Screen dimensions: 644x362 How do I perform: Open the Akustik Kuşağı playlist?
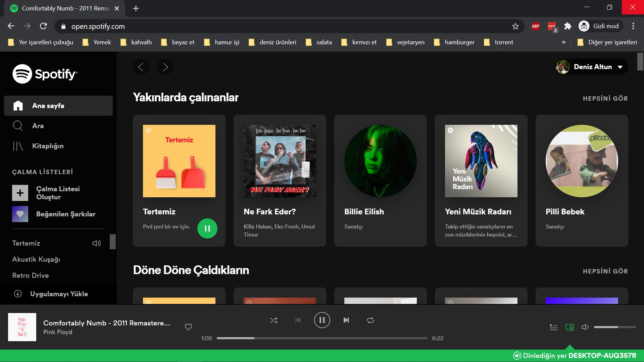point(36,259)
